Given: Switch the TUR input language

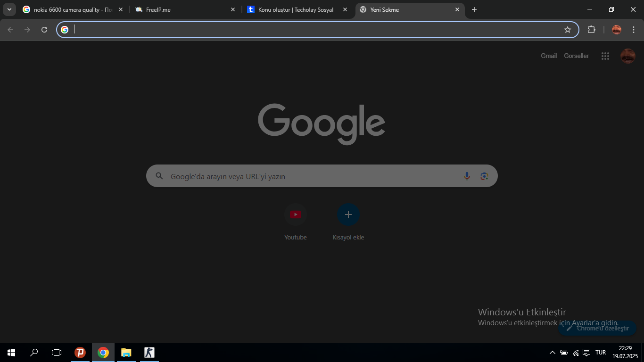Looking at the screenshot, I should 601,353.
